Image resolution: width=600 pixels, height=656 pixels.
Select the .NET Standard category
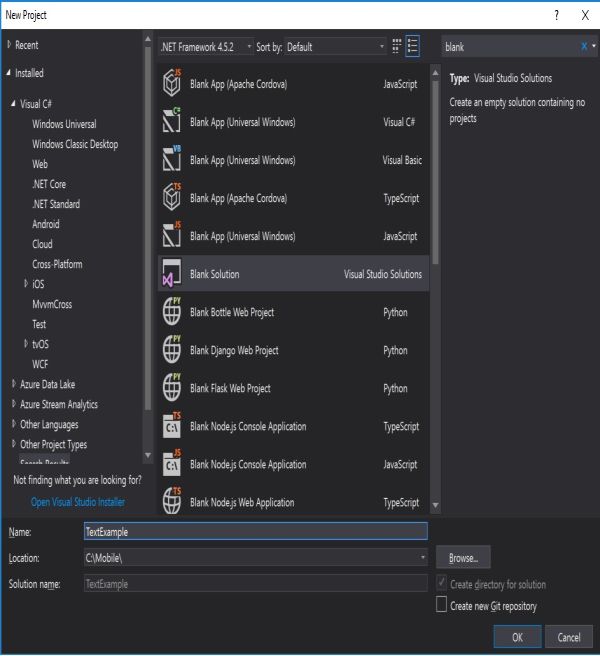point(56,204)
